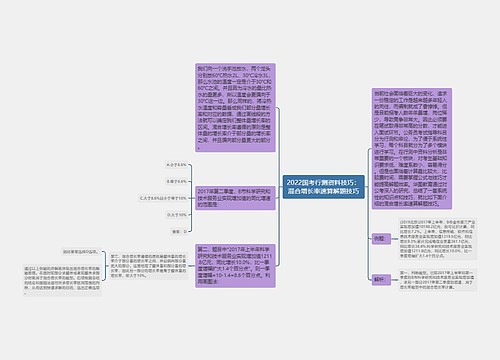Viewport: 500px width, 360px height.
Task: Select answer option "A.小于8.6%"
Action: (x=176, y=165)
